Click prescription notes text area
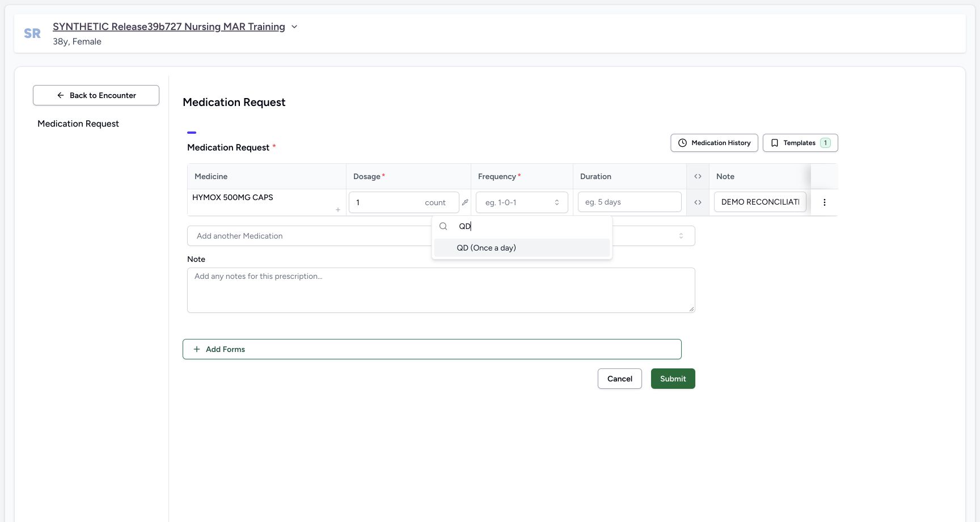Image resolution: width=980 pixels, height=522 pixels. point(441,290)
